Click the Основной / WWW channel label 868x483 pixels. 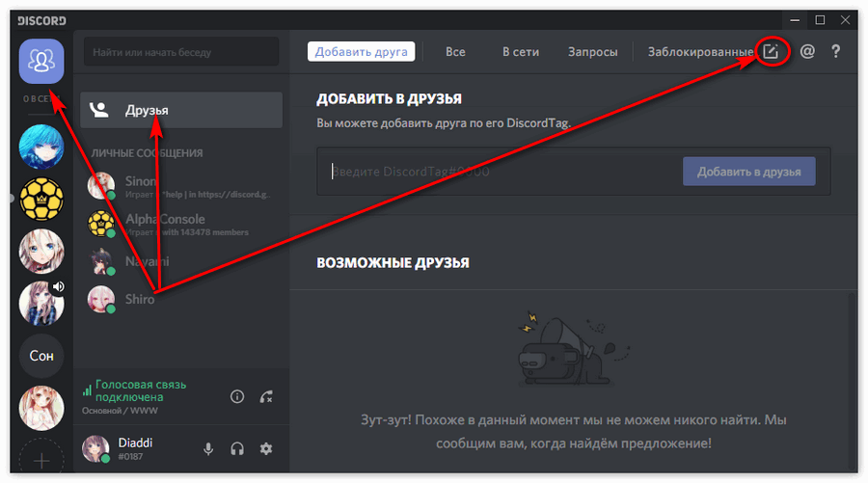click(120, 411)
